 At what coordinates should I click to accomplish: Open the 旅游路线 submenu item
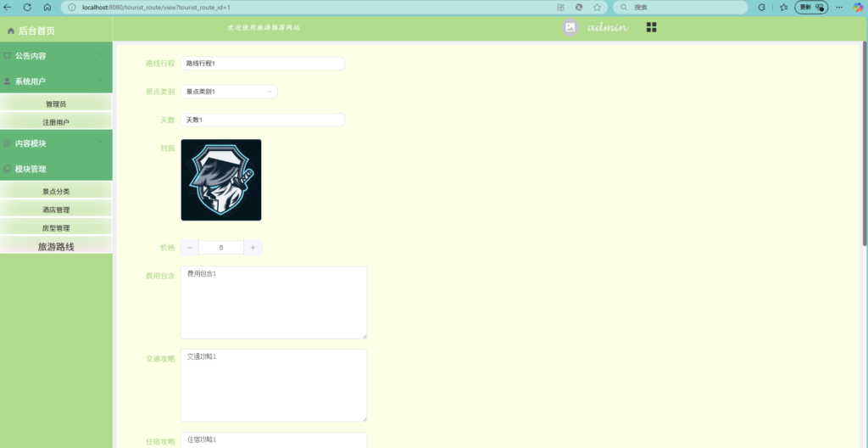coord(56,246)
